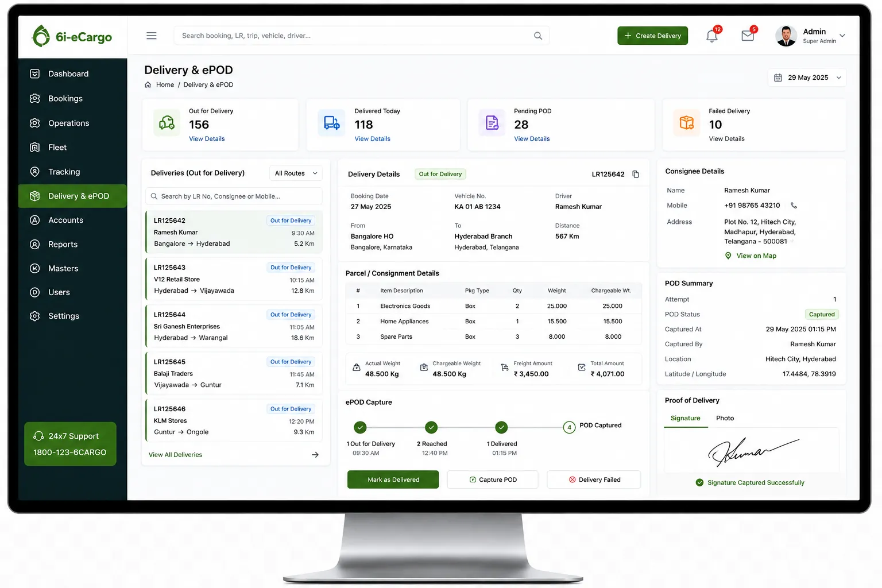The width and height of the screenshot is (882, 588).
Task: Go to Accounts in the sidebar
Action: (72, 220)
